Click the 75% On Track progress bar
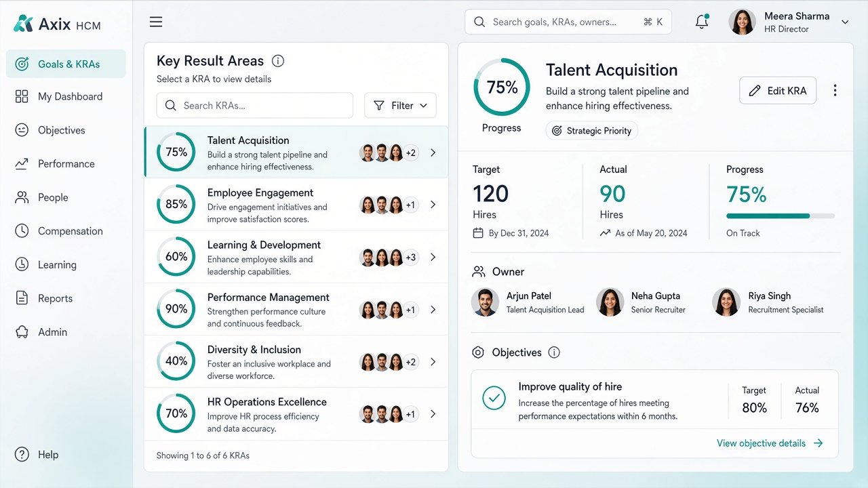The width and height of the screenshot is (868, 488). [x=781, y=216]
